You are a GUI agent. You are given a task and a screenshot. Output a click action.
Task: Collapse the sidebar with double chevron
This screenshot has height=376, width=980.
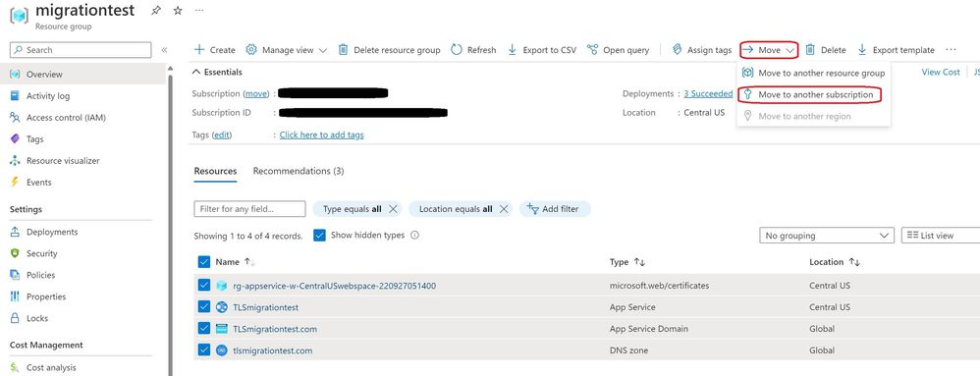click(164, 50)
